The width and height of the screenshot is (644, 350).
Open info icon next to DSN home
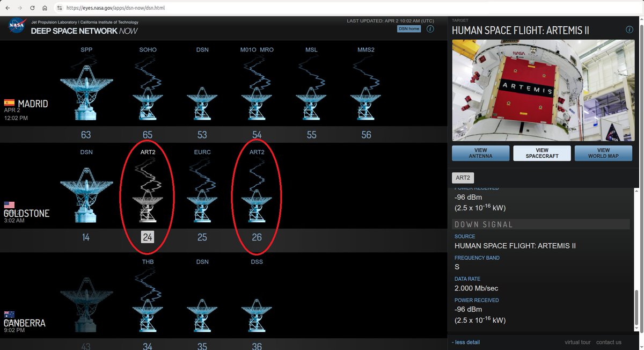(430, 28)
